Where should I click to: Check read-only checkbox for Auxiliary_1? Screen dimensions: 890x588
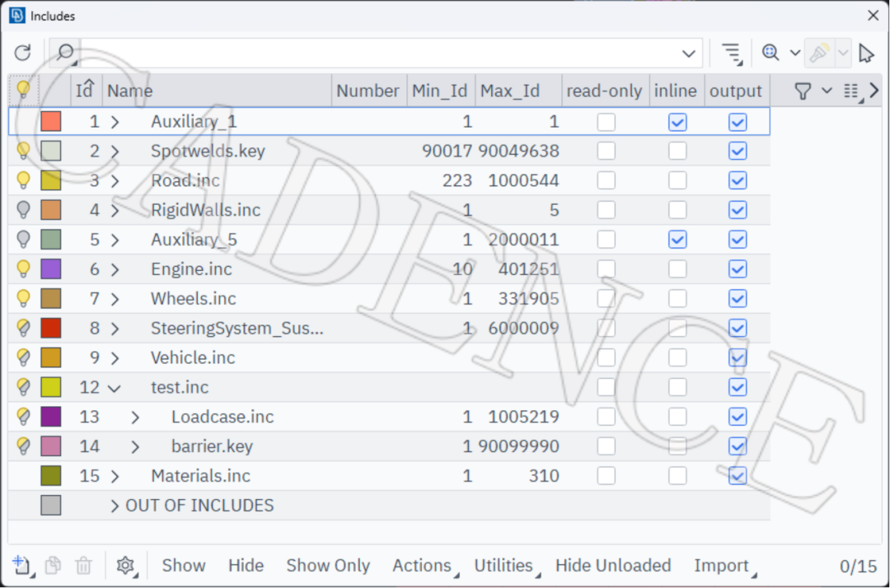(607, 122)
